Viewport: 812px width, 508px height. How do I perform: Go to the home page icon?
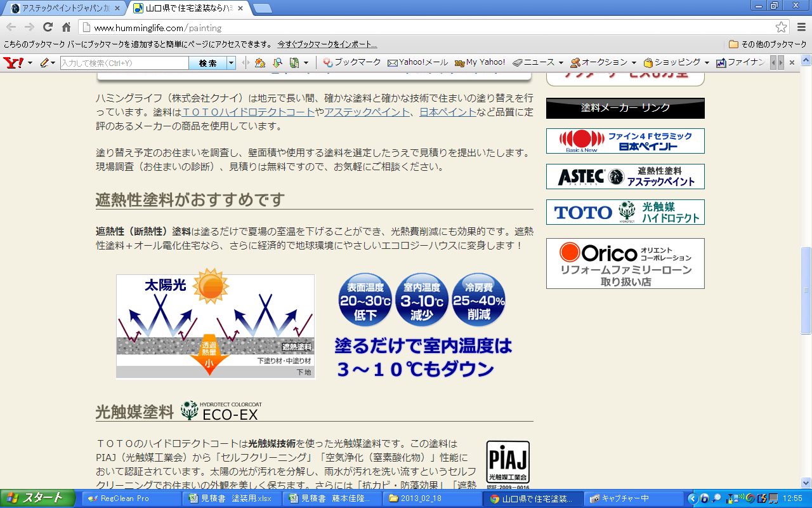pos(67,27)
